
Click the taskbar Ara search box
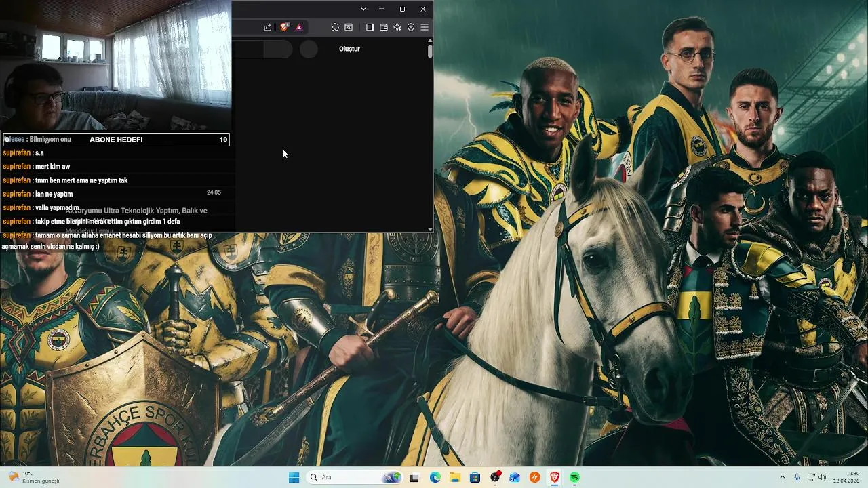point(355,477)
